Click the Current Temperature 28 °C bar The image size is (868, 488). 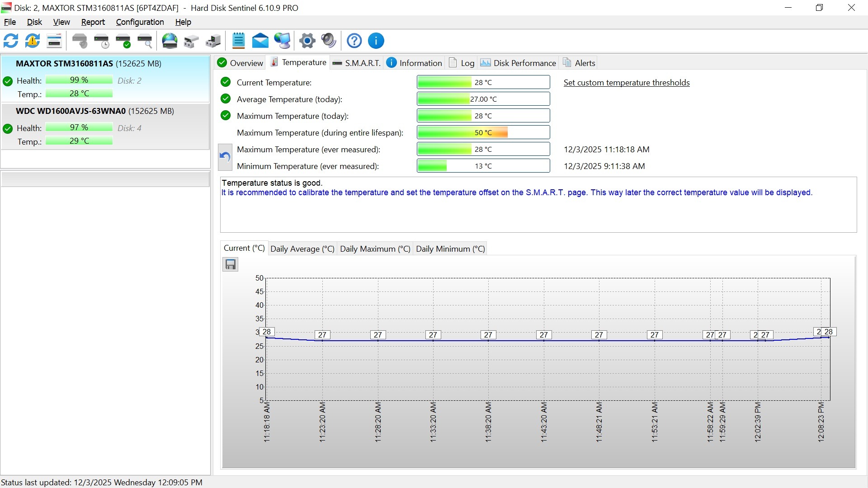[x=483, y=83]
